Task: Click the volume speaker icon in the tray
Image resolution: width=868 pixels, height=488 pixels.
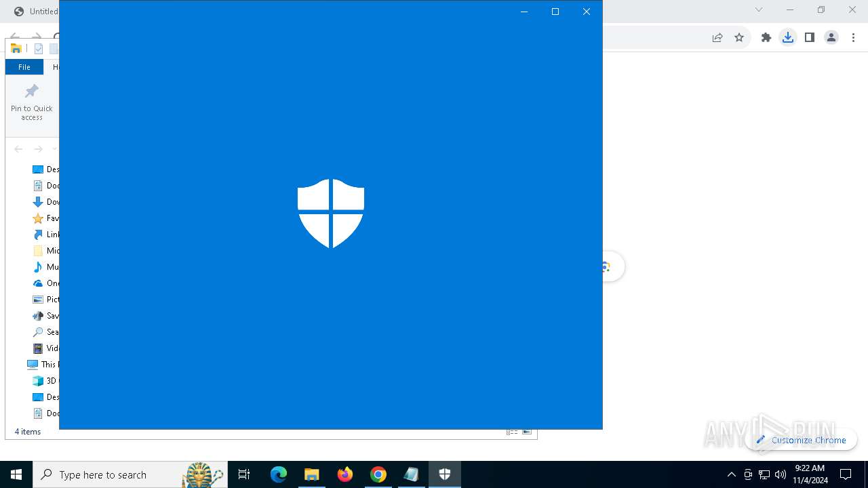Action: (x=781, y=474)
